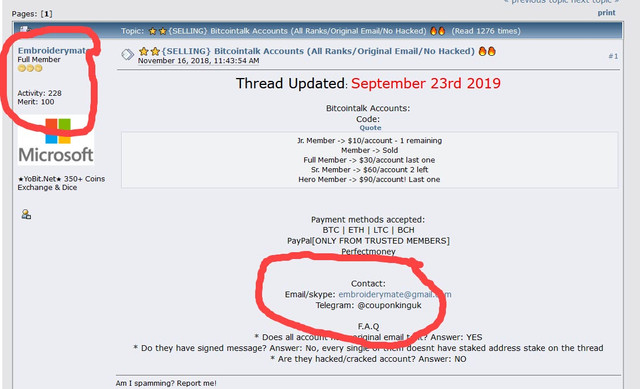
Task: Click the Telegram handle '@couponkinguk'
Action: pyautogui.click(x=389, y=305)
